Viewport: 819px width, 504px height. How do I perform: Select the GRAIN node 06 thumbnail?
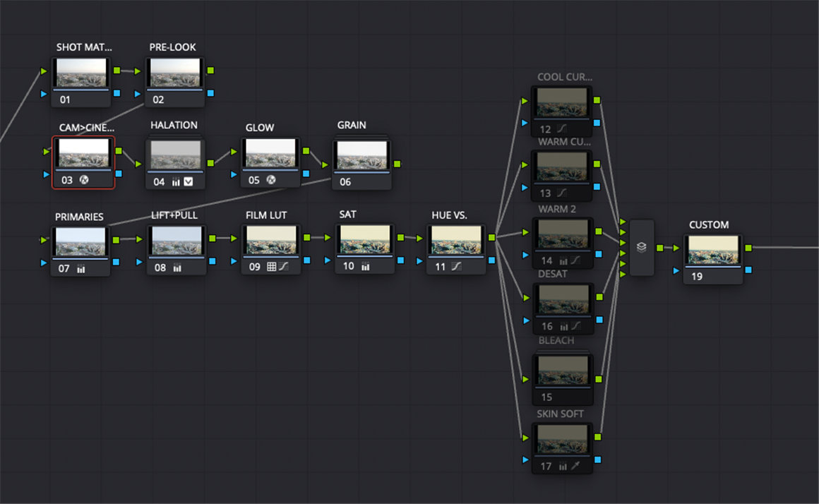click(x=362, y=155)
